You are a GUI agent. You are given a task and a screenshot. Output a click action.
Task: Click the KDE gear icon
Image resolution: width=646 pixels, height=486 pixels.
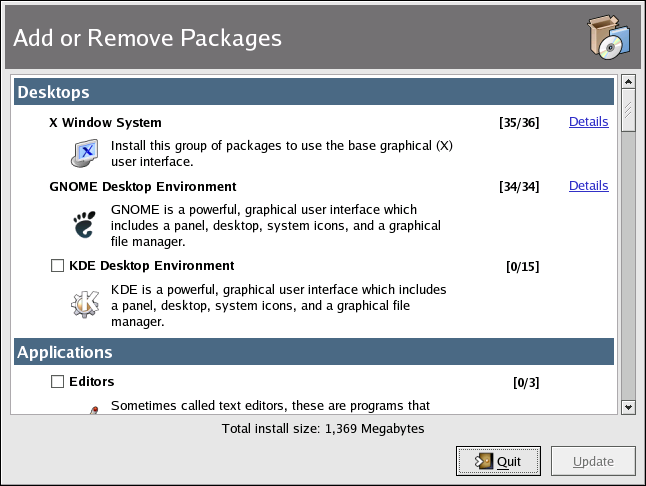point(82,305)
